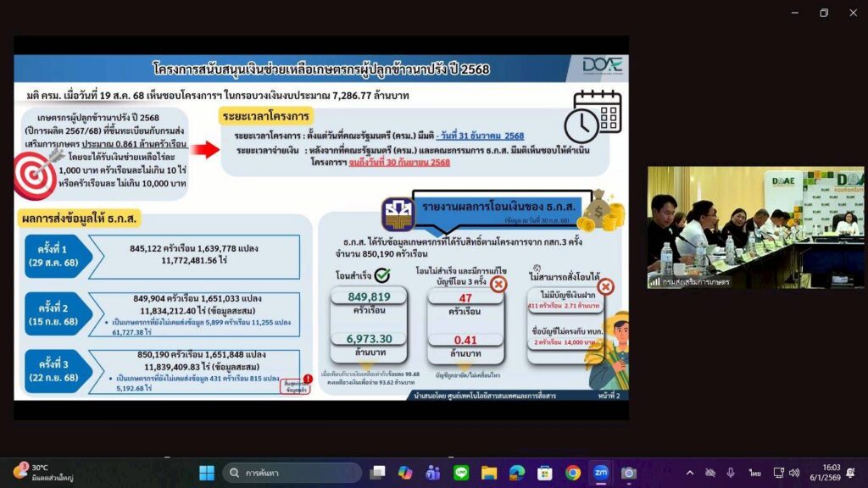Screen dimensions: 868x488
Task: Open the Microsoft Store icon
Action: [545, 472]
